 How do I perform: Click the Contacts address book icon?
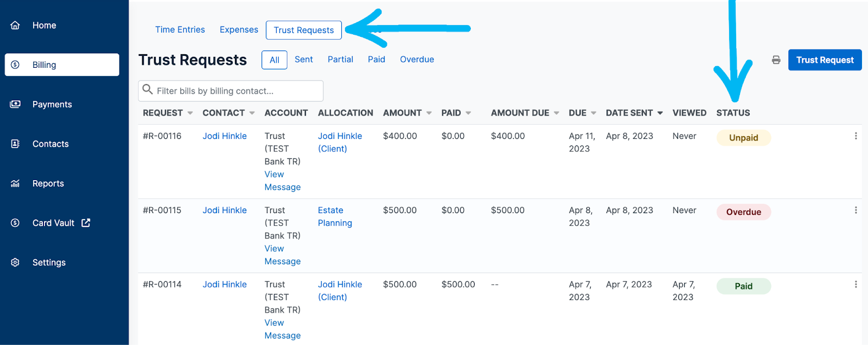click(x=15, y=144)
